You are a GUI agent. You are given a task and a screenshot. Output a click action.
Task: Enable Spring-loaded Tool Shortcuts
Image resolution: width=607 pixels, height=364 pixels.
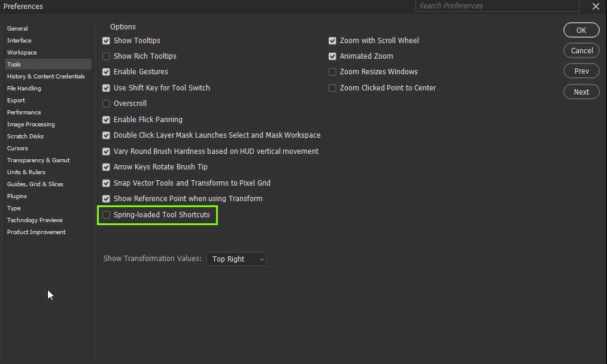pos(106,214)
